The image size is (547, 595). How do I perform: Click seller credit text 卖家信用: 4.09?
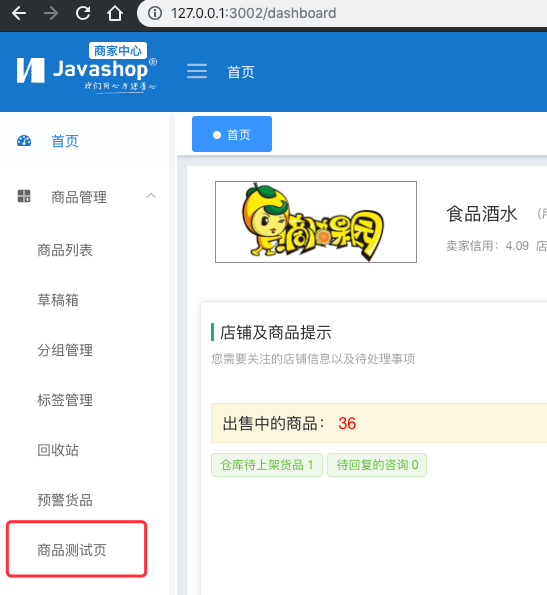tap(487, 246)
